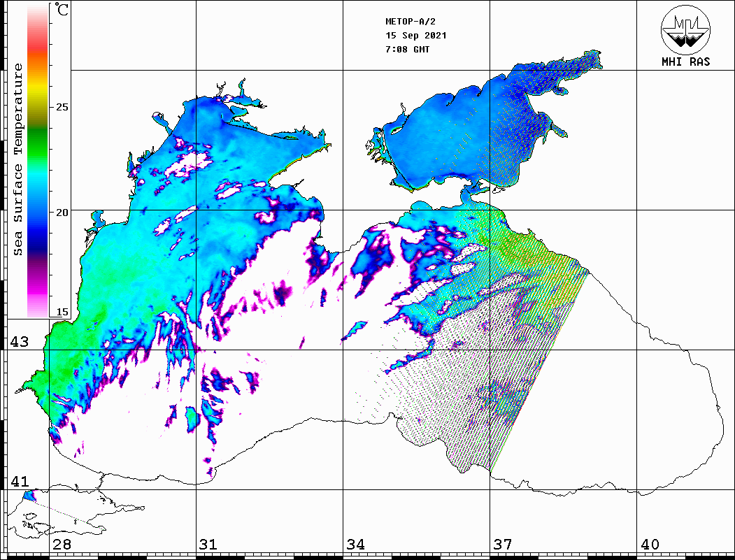The height and width of the screenshot is (560, 735).
Task: Click the date '15 Sep 2021'
Action: [x=416, y=36]
